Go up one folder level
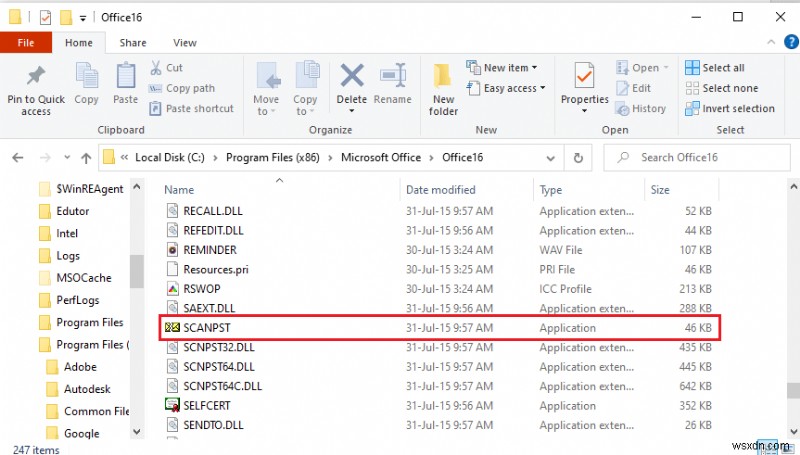800x455 pixels. [x=86, y=158]
